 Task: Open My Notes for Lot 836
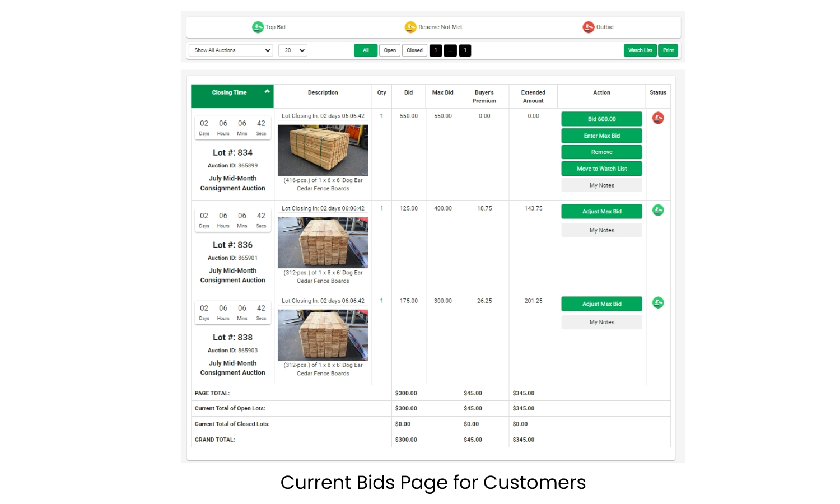[x=602, y=230]
